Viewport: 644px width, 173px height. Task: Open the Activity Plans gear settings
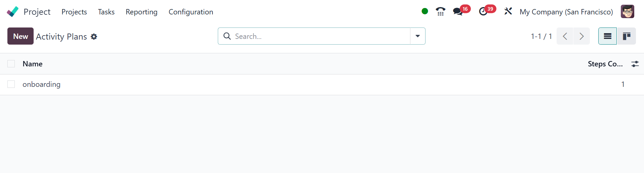[94, 37]
